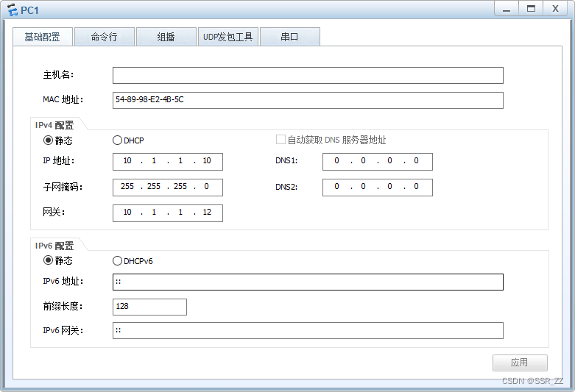Screen dimensions: 575x392
Task: Click the IPv6 地址 input field
Action: [x=308, y=282]
